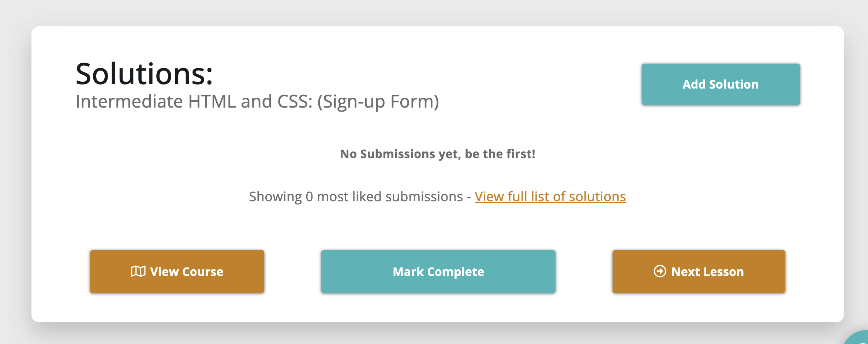Click Add Solution
This screenshot has height=344, width=868.
pyautogui.click(x=720, y=84)
